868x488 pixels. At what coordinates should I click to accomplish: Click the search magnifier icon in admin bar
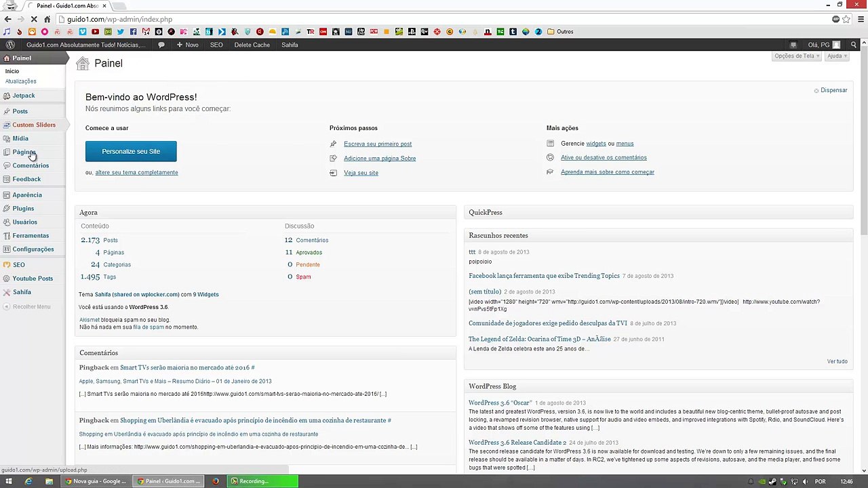[x=854, y=45]
